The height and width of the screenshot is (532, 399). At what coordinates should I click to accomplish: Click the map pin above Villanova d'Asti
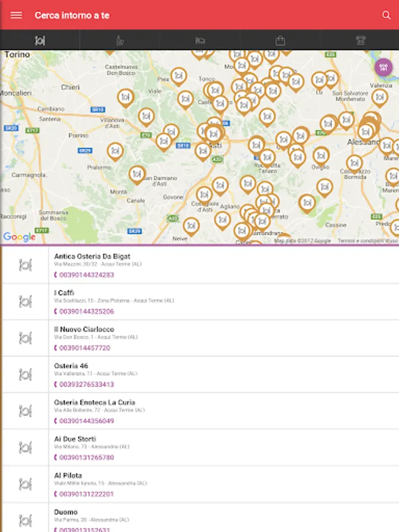146,116
